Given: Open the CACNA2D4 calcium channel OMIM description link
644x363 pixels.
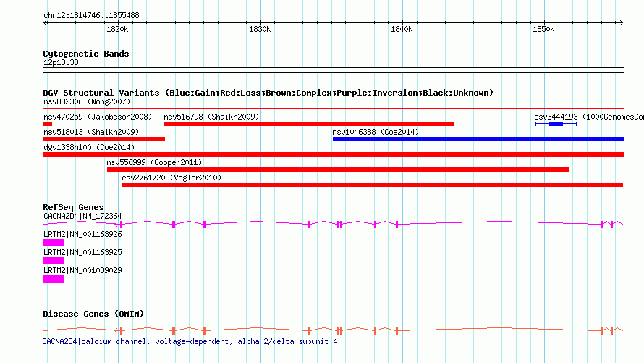Looking at the screenshot, I should 190,341.
